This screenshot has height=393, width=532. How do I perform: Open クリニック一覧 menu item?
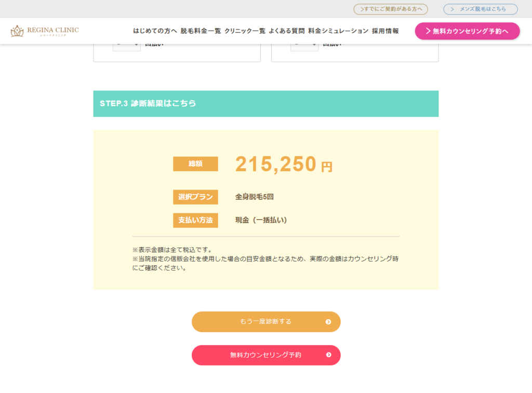[x=245, y=31]
